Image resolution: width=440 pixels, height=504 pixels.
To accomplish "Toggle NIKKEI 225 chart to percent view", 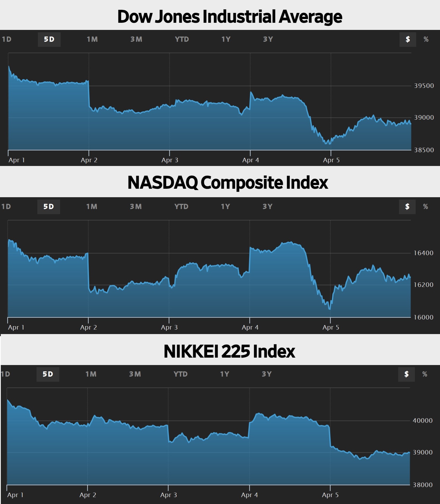I will (x=425, y=374).
